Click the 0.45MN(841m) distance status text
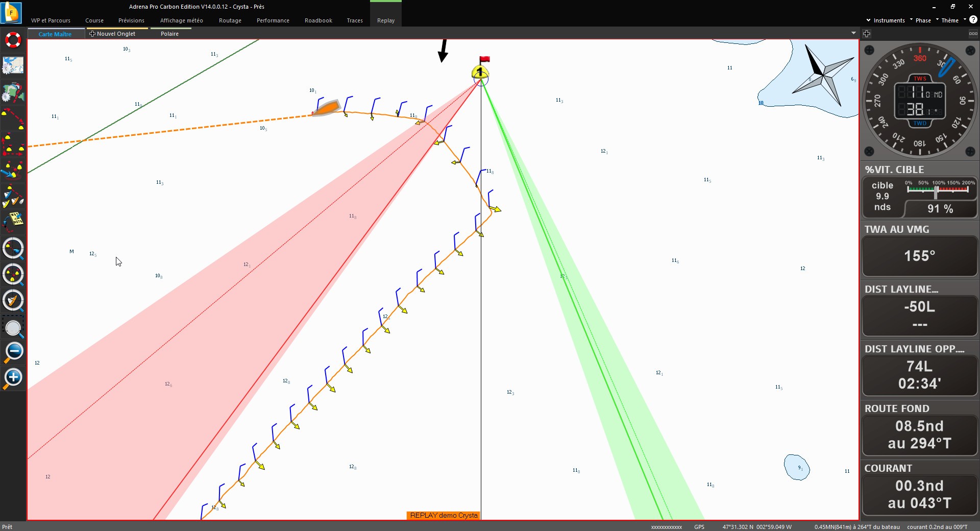This screenshot has width=980, height=531. click(x=857, y=527)
